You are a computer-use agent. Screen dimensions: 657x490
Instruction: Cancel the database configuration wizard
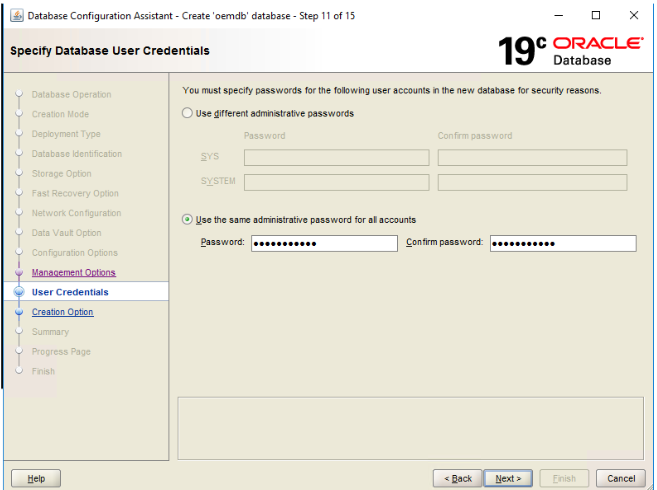click(620, 478)
